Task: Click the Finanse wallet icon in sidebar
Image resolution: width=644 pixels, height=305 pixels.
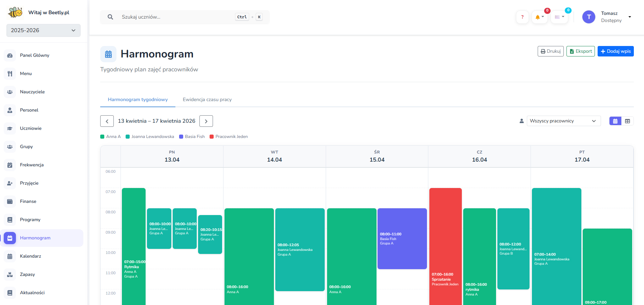Action: (10, 202)
